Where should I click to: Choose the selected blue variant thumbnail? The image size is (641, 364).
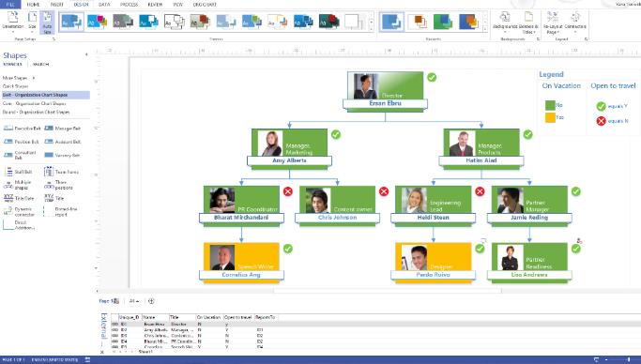click(x=391, y=22)
